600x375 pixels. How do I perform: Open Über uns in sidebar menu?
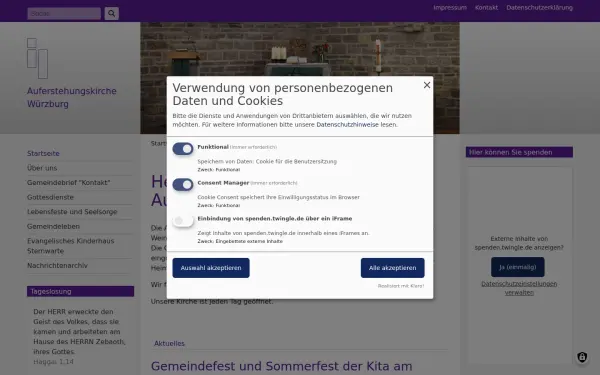tap(42, 168)
